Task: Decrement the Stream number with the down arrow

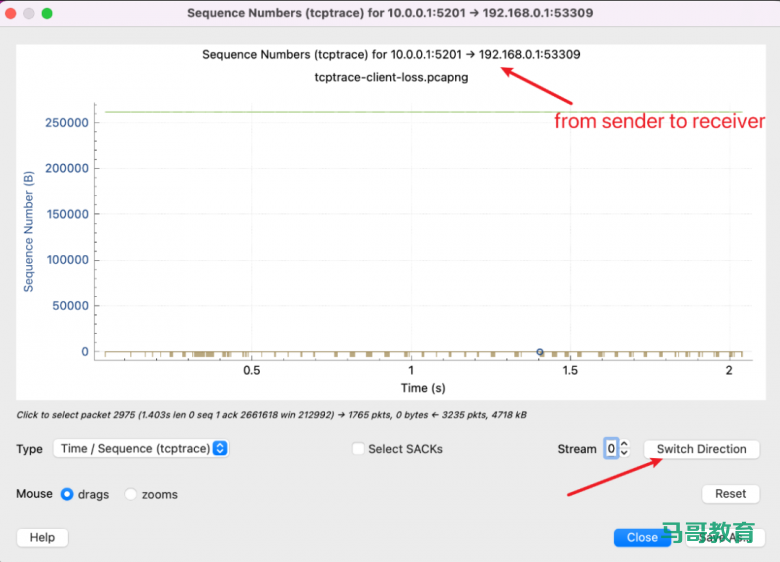Action: click(624, 454)
